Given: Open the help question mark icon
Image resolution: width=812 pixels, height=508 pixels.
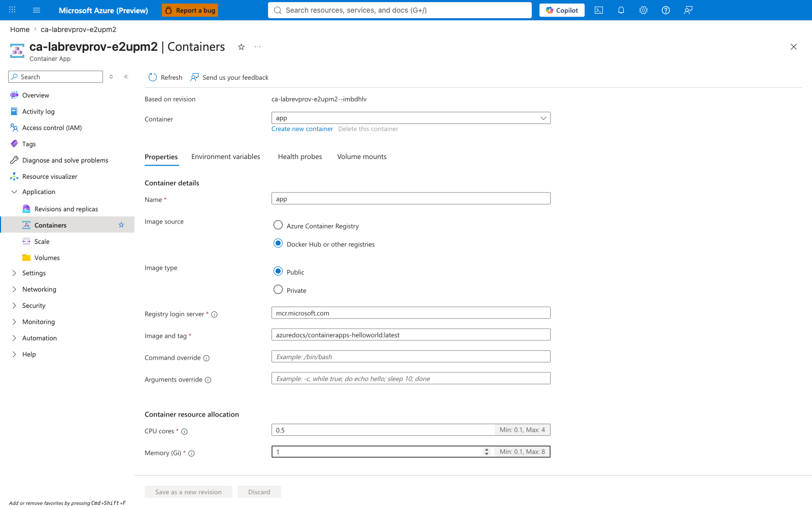Looking at the screenshot, I should coord(666,10).
